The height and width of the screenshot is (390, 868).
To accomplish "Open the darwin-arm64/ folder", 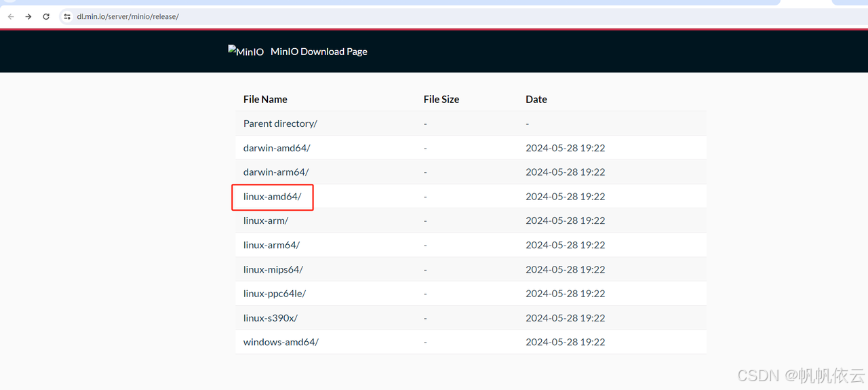I will point(276,172).
